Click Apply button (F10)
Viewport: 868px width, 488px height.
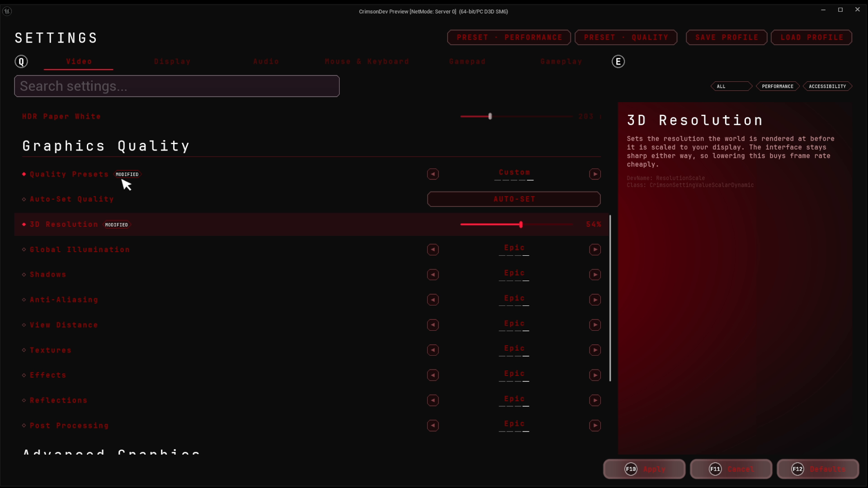[x=644, y=469]
